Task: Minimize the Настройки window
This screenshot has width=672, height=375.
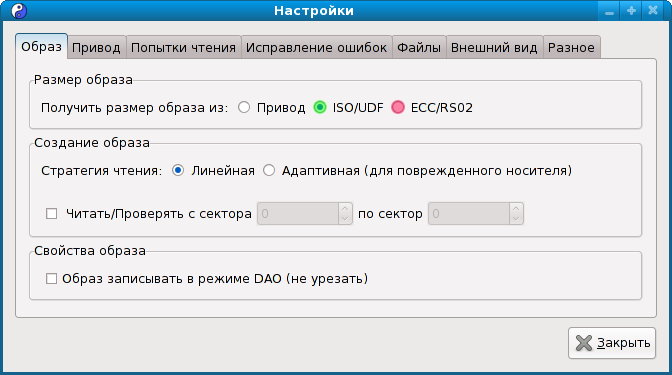Action: 609,11
